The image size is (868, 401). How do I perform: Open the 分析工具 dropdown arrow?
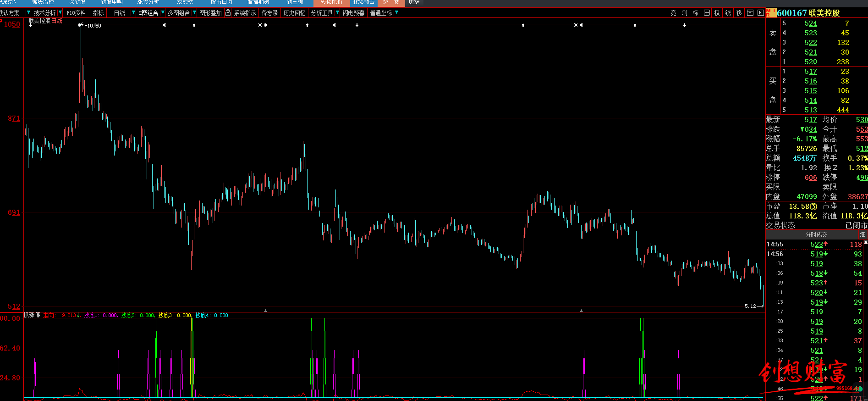tap(338, 12)
